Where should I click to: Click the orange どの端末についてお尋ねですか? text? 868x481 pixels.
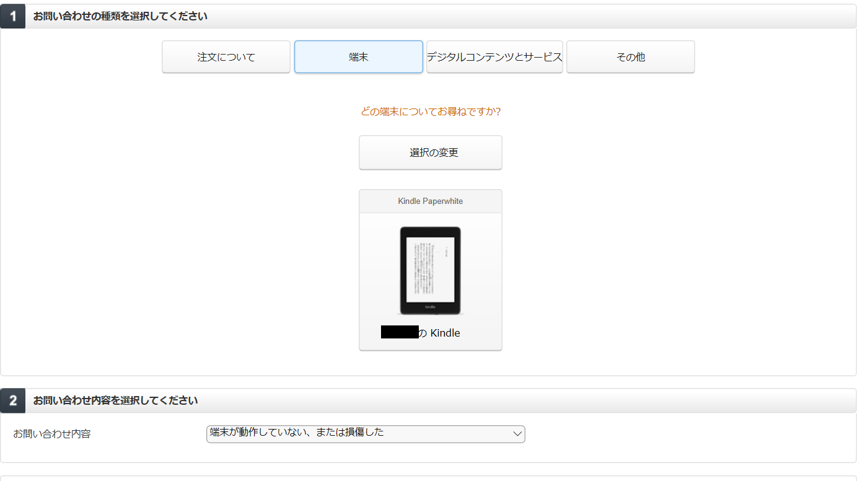[x=430, y=112]
